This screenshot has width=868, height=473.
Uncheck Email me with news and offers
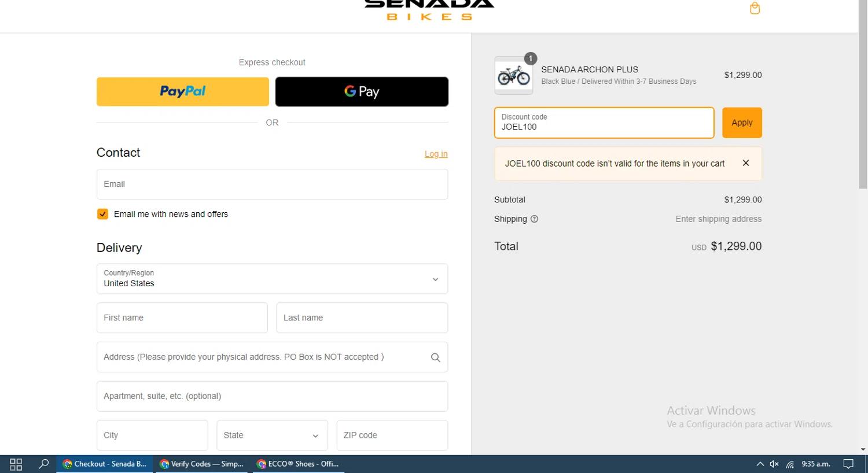tap(102, 214)
